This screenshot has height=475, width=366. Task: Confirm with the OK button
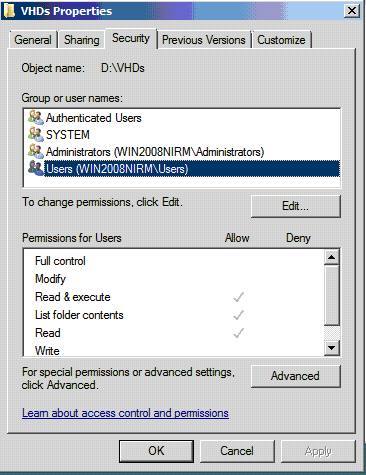tap(156, 451)
